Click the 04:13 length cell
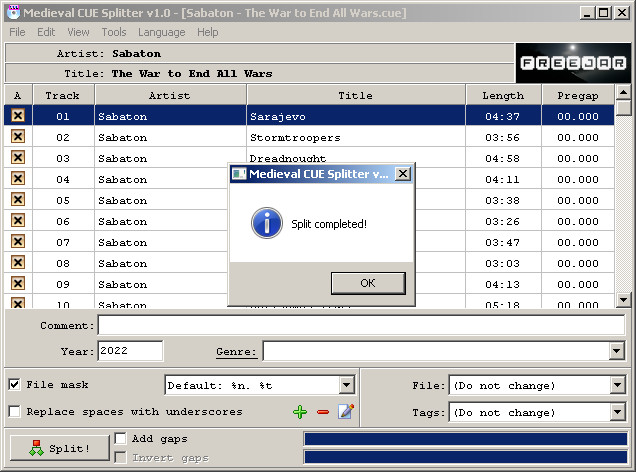Screen dimensions: 636x472 [503, 284]
